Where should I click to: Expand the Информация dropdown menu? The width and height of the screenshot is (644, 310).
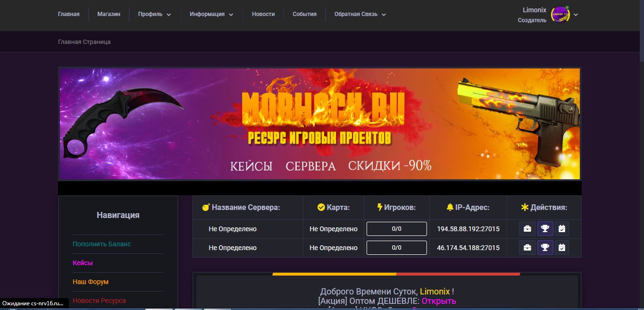coord(211,14)
